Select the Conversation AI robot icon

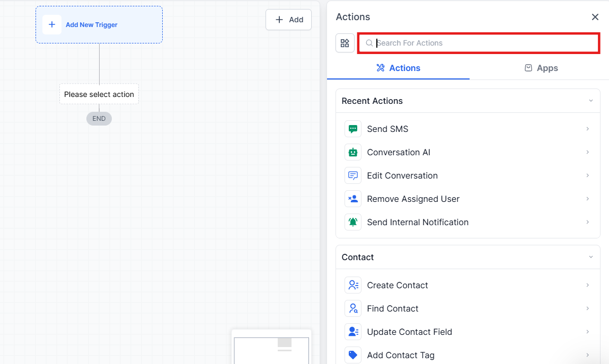click(352, 152)
